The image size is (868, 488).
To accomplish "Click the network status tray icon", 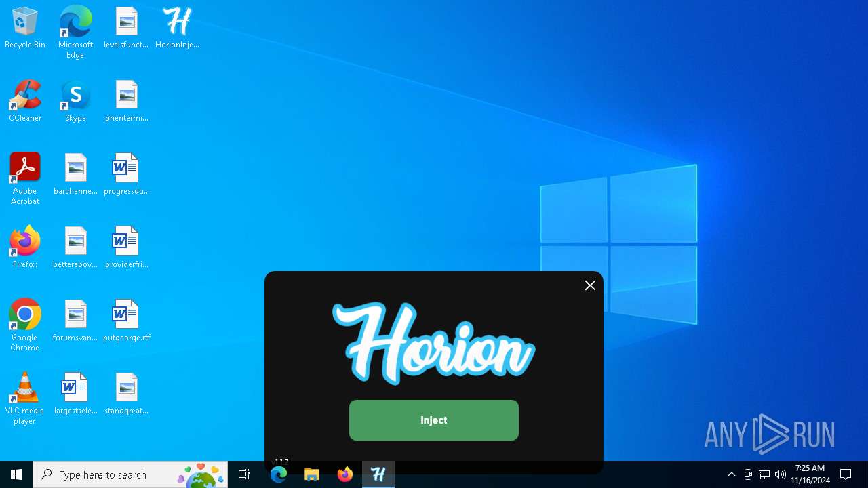I will click(764, 474).
